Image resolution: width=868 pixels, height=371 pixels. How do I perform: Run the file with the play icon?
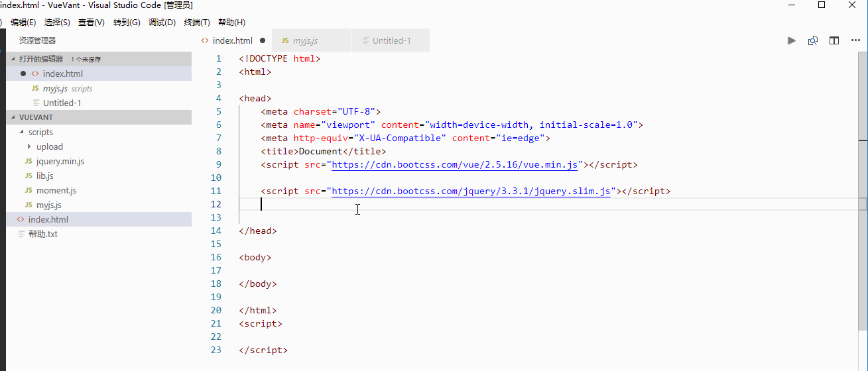pos(792,40)
